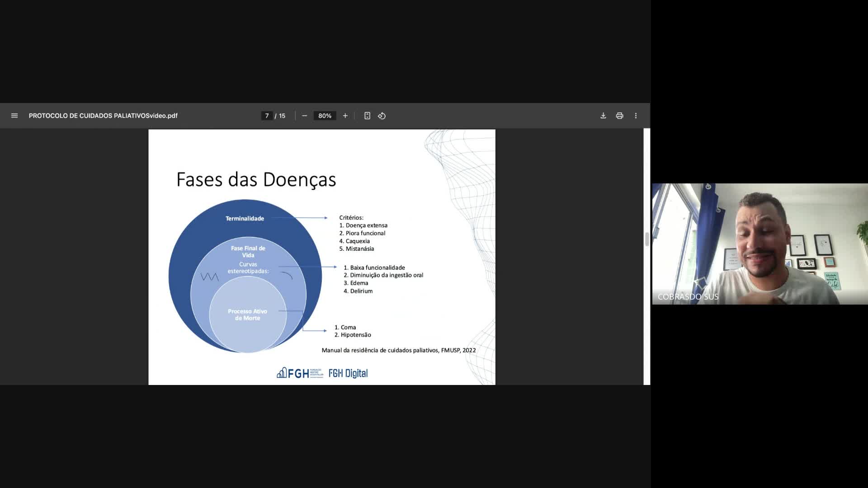The width and height of the screenshot is (868, 488).
Task: Click the Fase Final de Vida circle
Action: 248,252
